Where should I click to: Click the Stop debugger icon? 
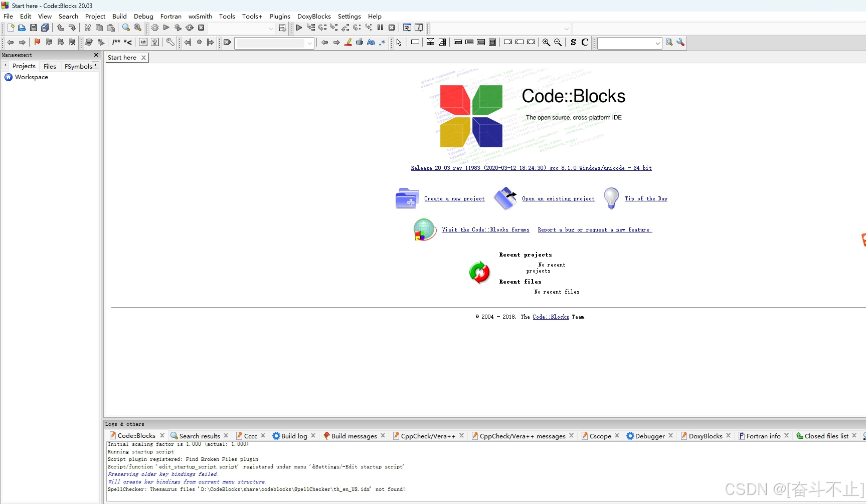click(x=392, y=28)
